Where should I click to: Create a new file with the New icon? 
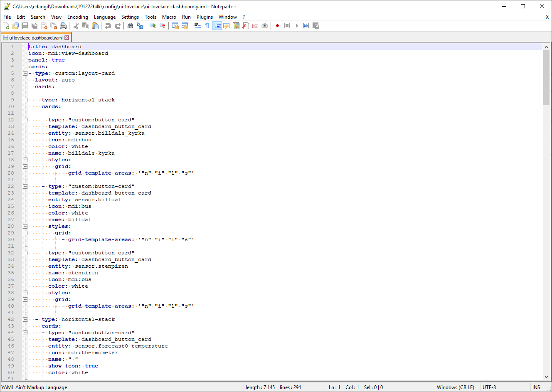pos(7,25)
